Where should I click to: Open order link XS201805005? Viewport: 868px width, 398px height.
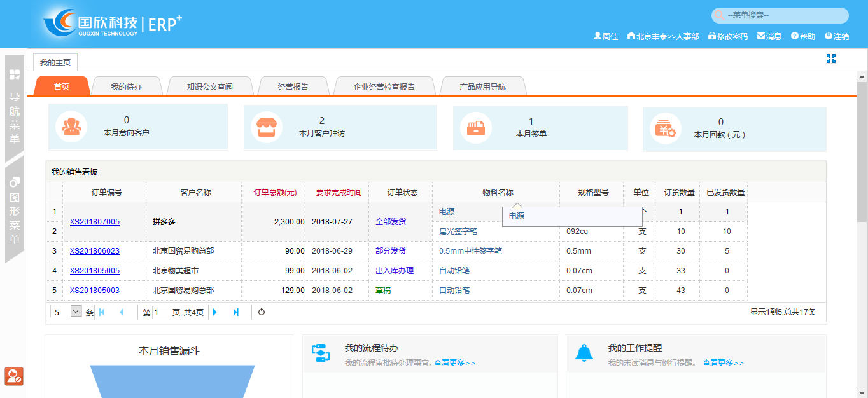coord(95,271)
